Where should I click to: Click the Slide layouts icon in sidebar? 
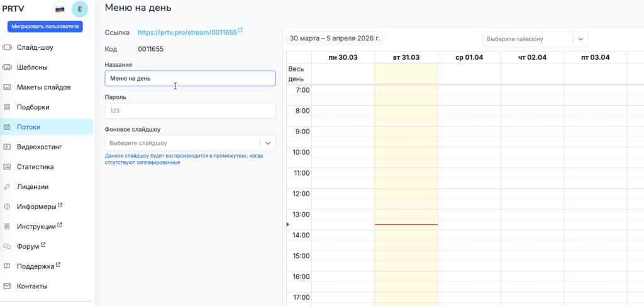coord(8,88)
